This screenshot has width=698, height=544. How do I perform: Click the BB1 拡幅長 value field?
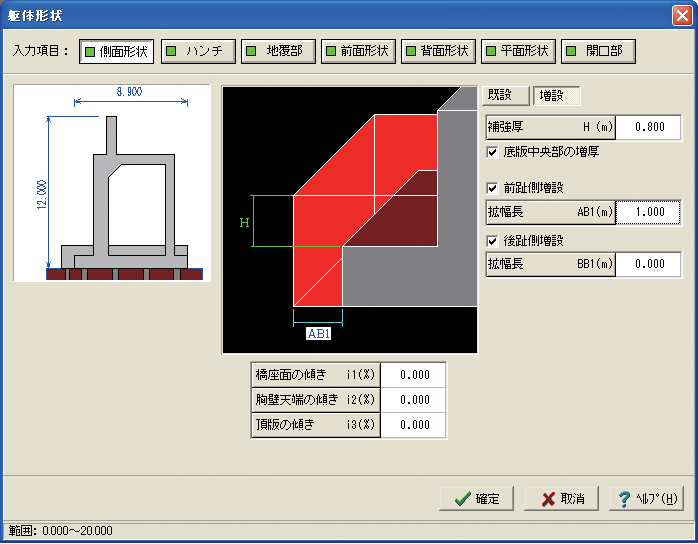coord(649,264)
